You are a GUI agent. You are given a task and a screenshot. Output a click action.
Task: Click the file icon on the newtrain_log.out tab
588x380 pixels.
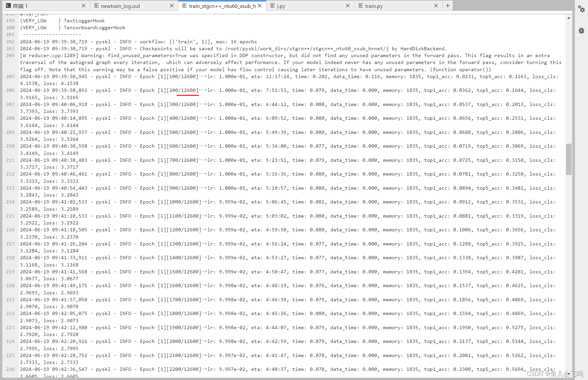[96, 6]
